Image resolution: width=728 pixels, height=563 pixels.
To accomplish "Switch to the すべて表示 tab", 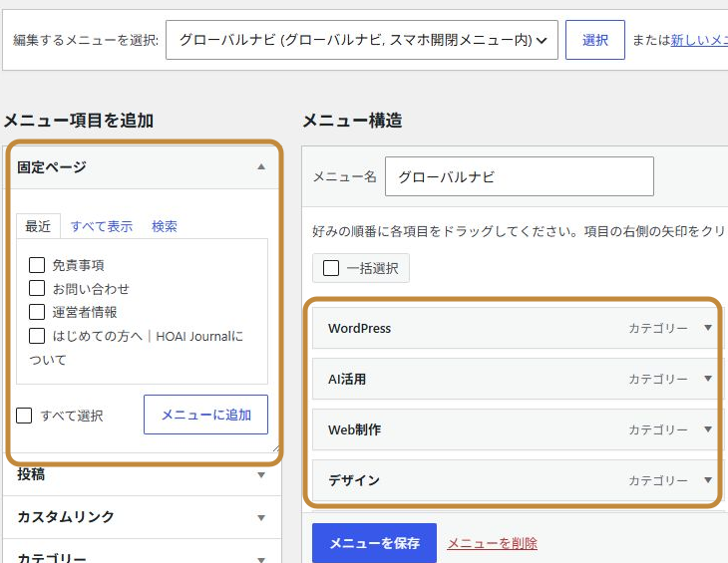I will pyautogui.click(x=101, y=226).
